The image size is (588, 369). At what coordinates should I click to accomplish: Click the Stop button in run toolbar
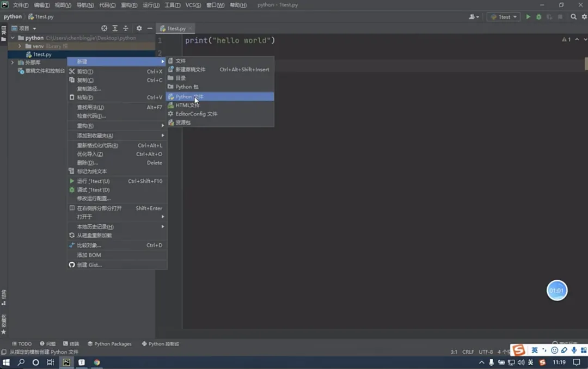coord(560,17)
